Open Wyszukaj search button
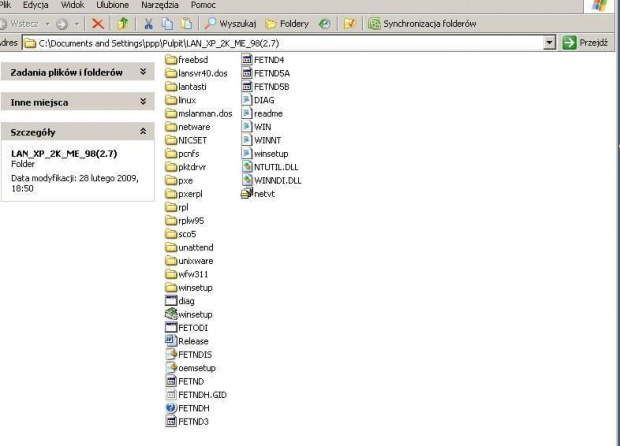The image size is (620, 446). tap(231, 24)
